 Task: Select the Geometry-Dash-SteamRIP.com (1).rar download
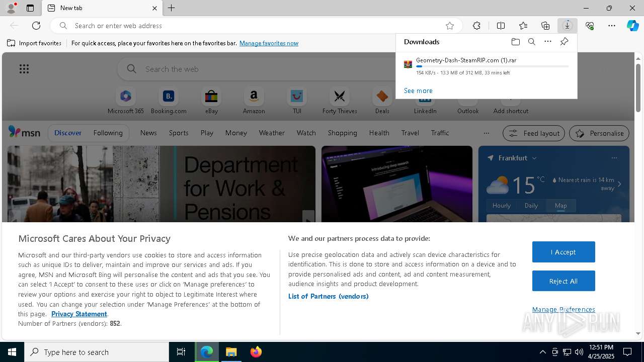click(x=486, y=66)
